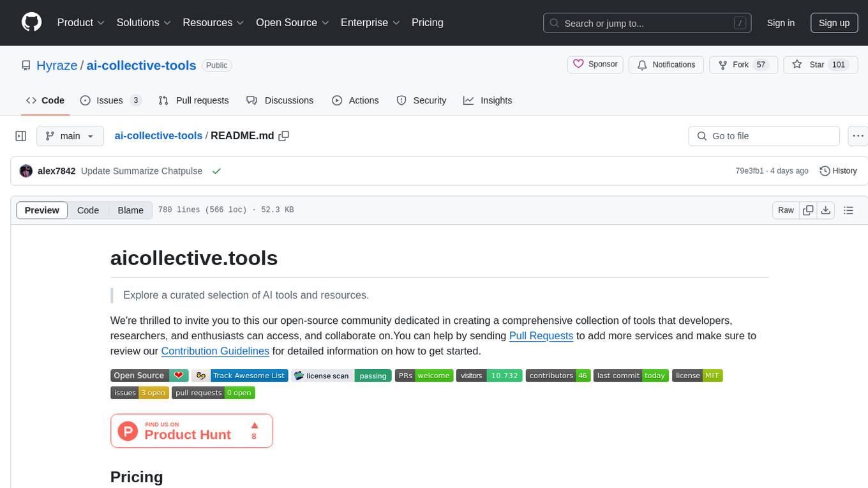
Task: Open the Discussions tab
Action: (x=280, y=100)
